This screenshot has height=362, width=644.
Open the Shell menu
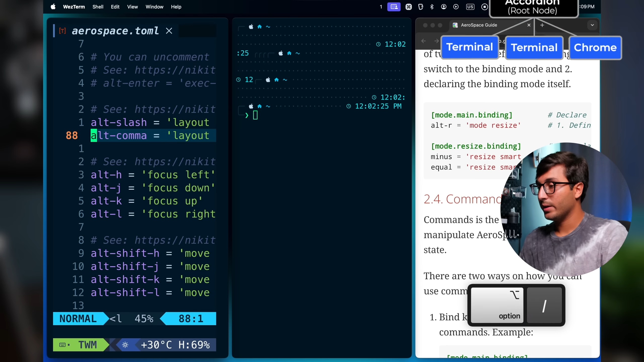(x=98, y=7)
